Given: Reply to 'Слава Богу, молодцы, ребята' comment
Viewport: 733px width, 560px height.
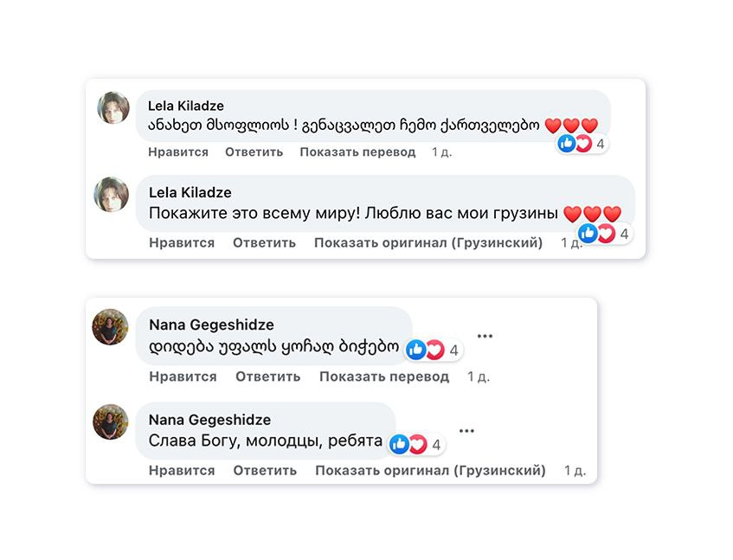Looking at the screenshot, I should (265, 471).
